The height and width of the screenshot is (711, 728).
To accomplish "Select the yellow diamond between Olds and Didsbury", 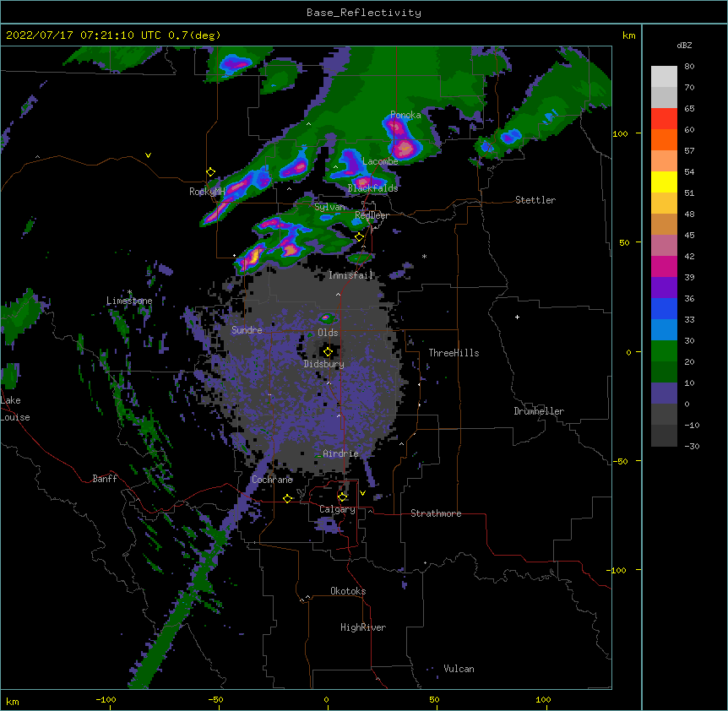I will (328, 352).
